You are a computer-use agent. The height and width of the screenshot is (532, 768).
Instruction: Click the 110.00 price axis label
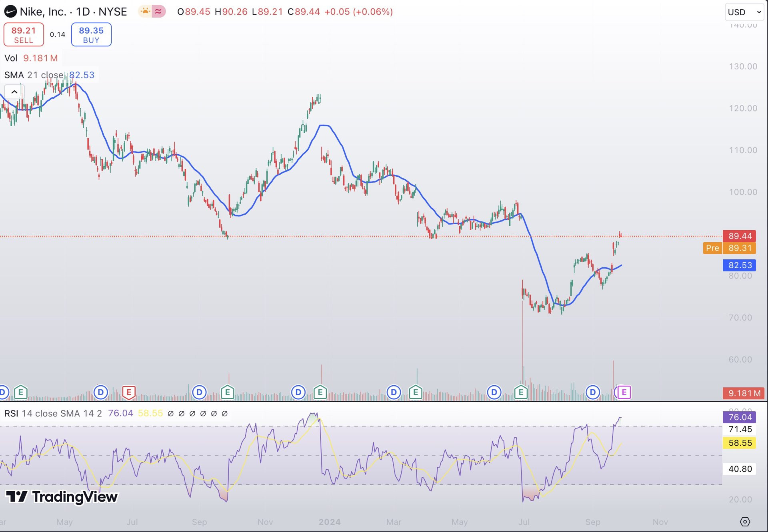coord(743,150)
